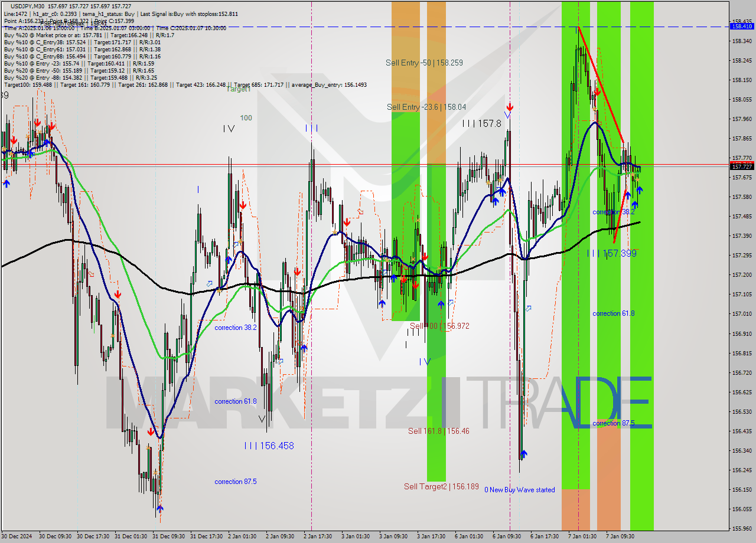Screen dimensions: 756x543
Task: Click the 156.625 price axis label
Action: click(x=742, y=392)
